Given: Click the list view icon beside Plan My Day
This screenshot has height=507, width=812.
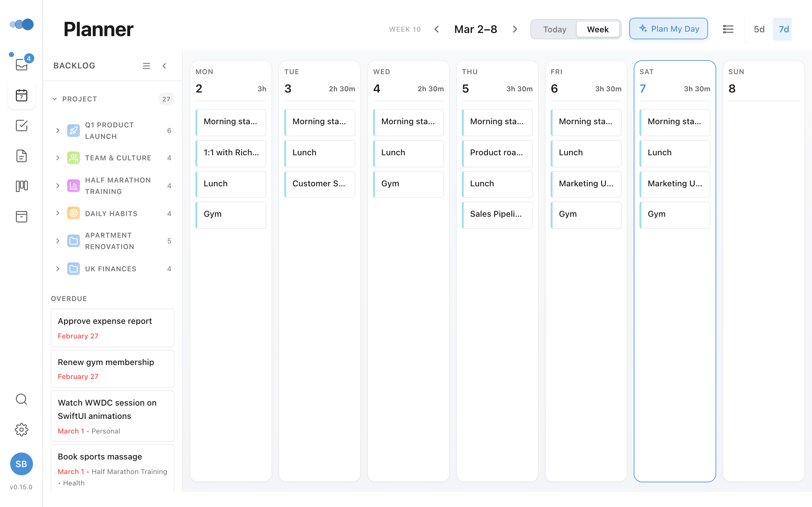Looking at the screenshot, I should [728, 29].
